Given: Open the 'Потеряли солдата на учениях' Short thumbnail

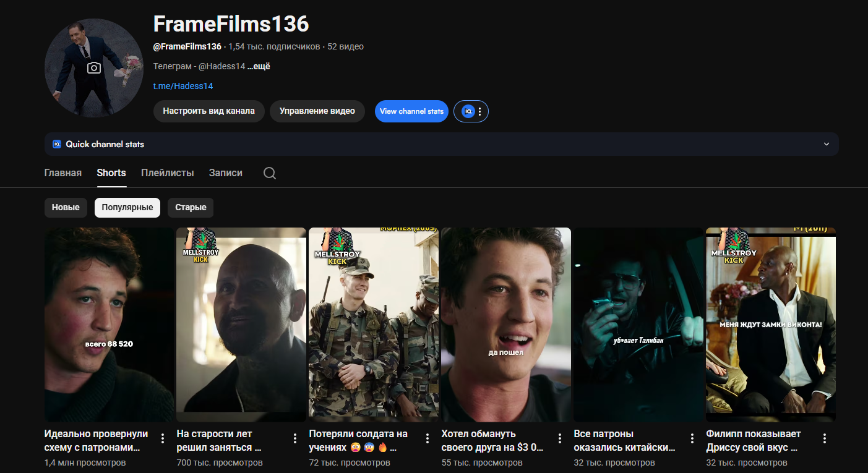Looking at the screenshot, I should (x=373, y=323).
